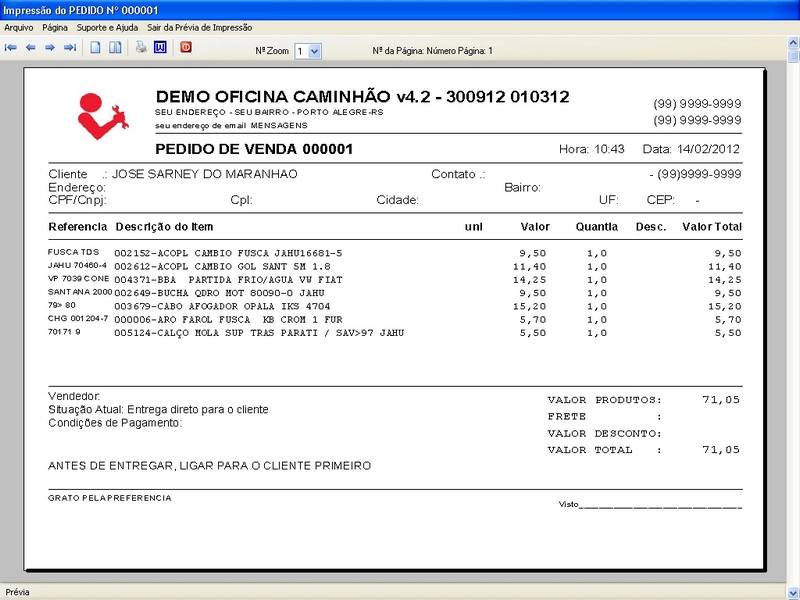Open the Arquivo menu
800x600 pixels.
pyautogui.click(x=19, y=28)
